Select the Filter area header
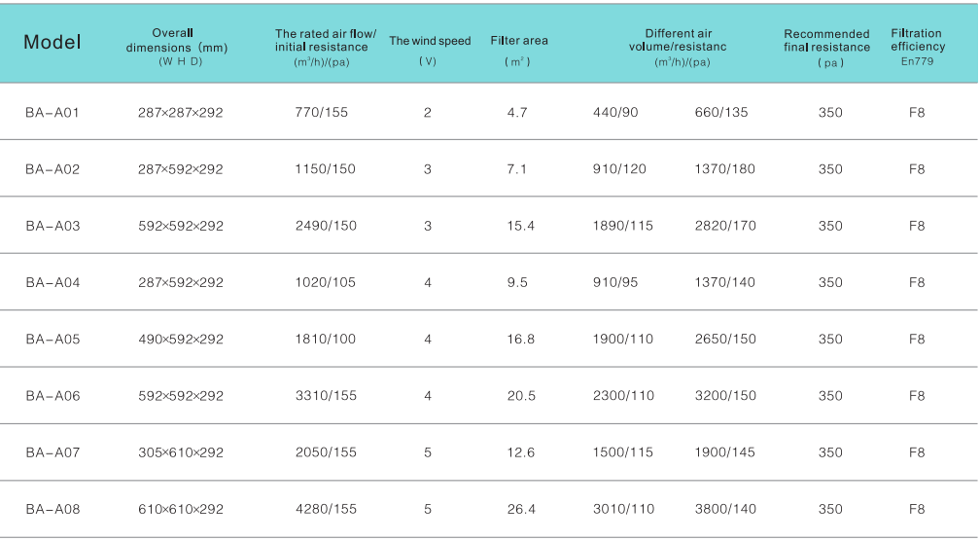Image resolution: width=980 pixels, height=541 pixels. [518, 41]
